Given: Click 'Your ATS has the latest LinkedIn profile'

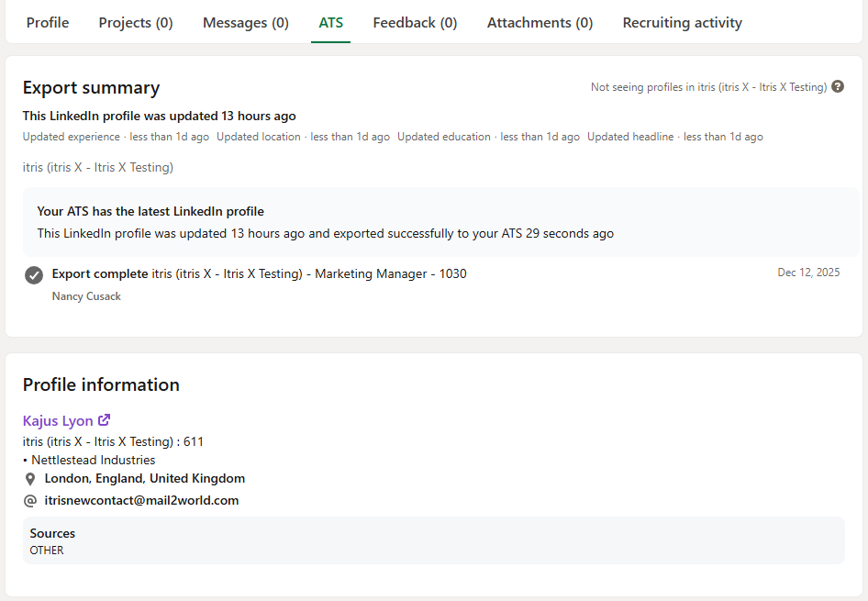Looking at the screenshot, I should pyautogui.click(x=150, y=211).
